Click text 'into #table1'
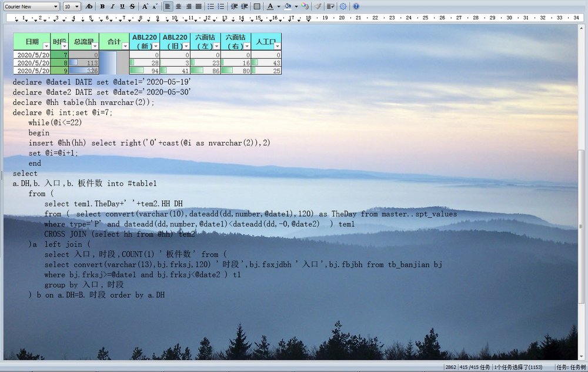588x372 pixels. pyautogui.click(x=132, y=183)
